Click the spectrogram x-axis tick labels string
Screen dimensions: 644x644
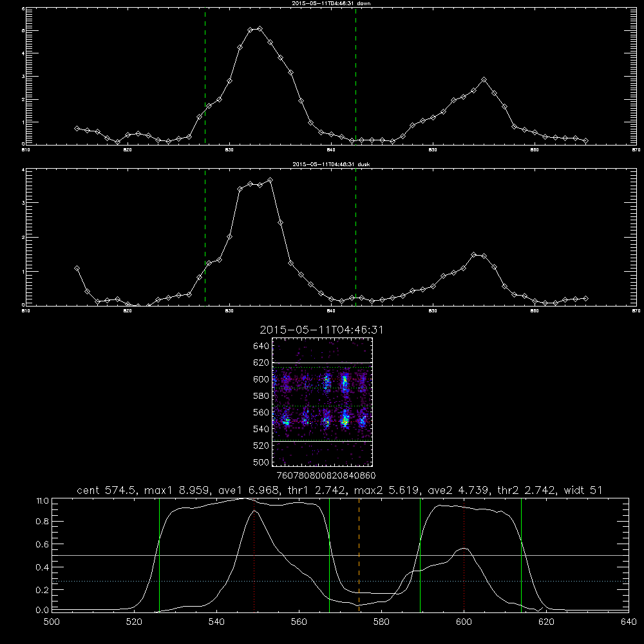tap(327, 476)
